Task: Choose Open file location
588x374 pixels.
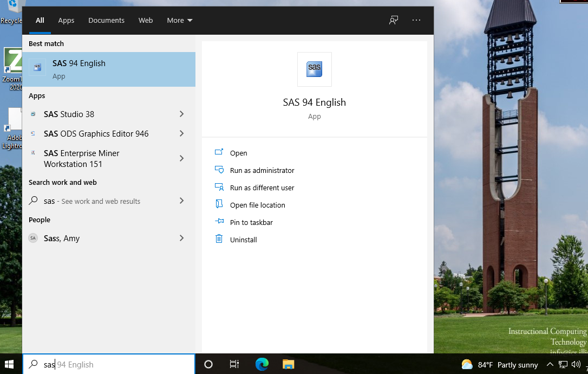Action: (258, 205)
